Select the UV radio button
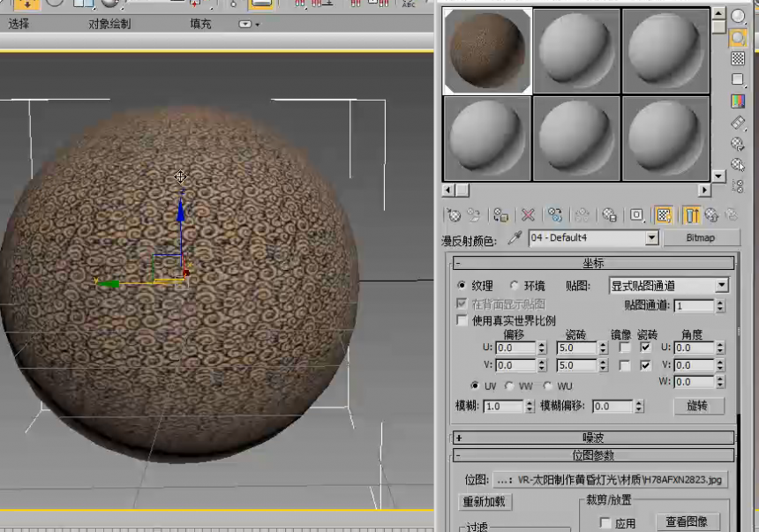Screen dimensions: 759x532 coord(475,386)
